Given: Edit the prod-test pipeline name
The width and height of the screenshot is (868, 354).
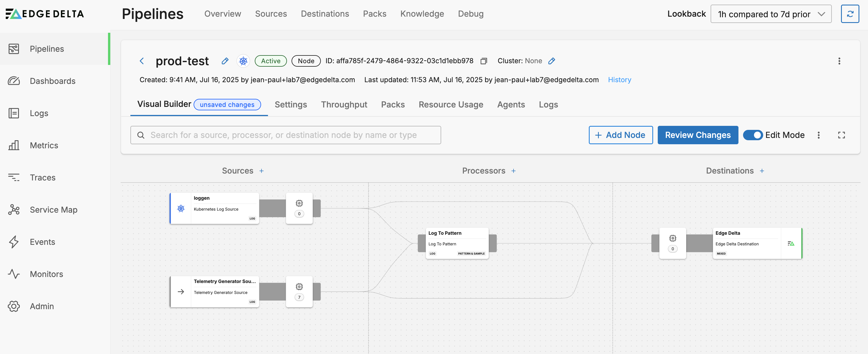Looking at the screenshot, I should tap(225, 61).
